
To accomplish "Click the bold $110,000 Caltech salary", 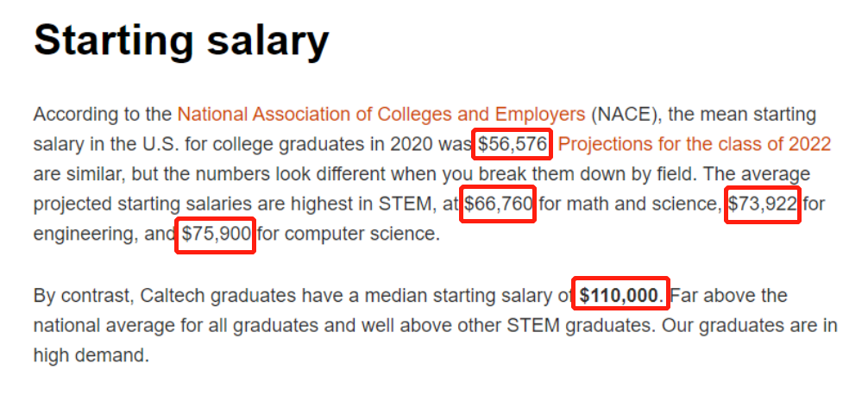I will 619,296.
